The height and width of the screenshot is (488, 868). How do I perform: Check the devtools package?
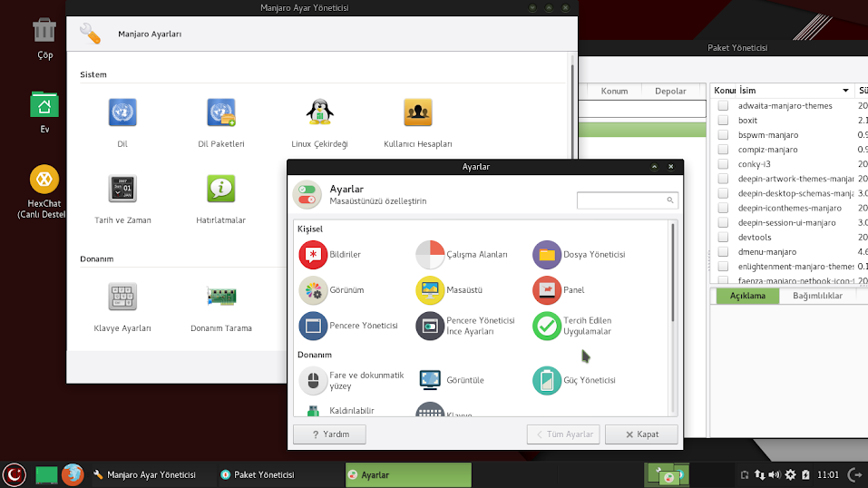(x=723, y=237)
